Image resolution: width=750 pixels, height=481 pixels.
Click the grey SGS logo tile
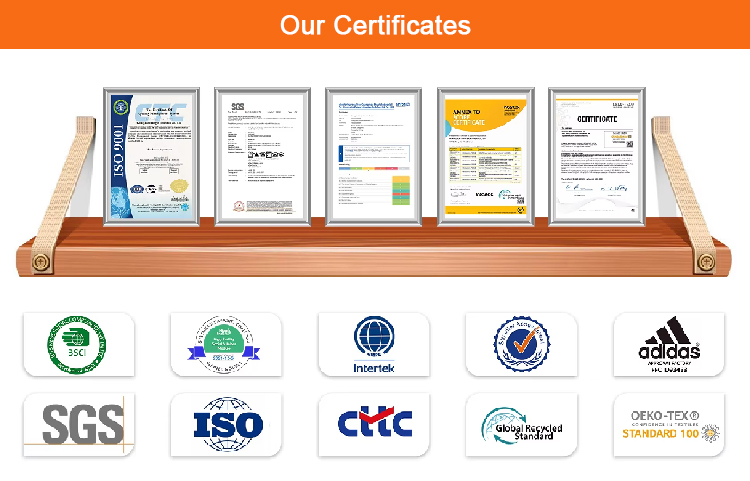tap(79, 424)
